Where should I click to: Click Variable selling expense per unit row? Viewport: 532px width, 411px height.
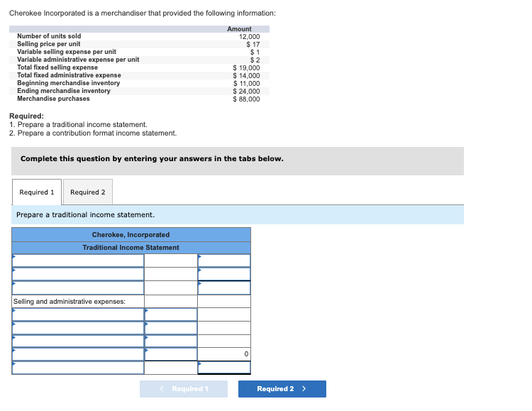pos(139,52)
